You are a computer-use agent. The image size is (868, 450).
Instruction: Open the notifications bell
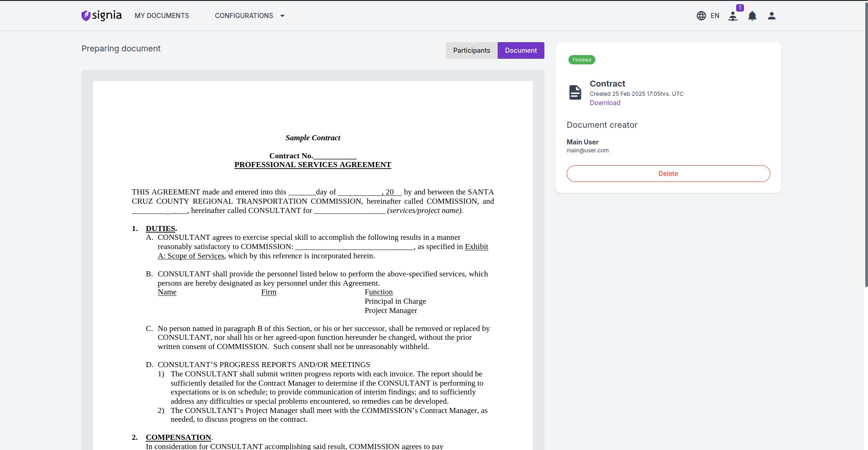tap(752, 16)
